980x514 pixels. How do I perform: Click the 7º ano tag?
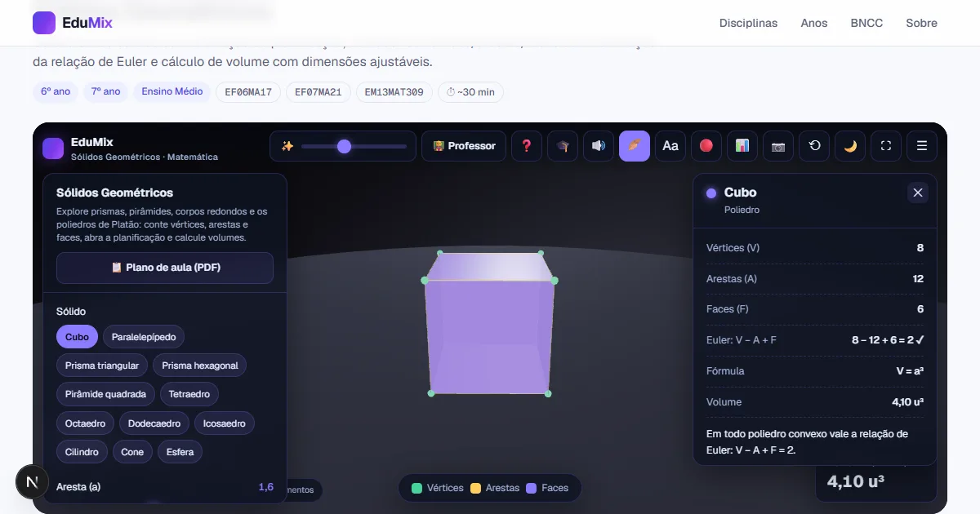[x=106, y=91]
